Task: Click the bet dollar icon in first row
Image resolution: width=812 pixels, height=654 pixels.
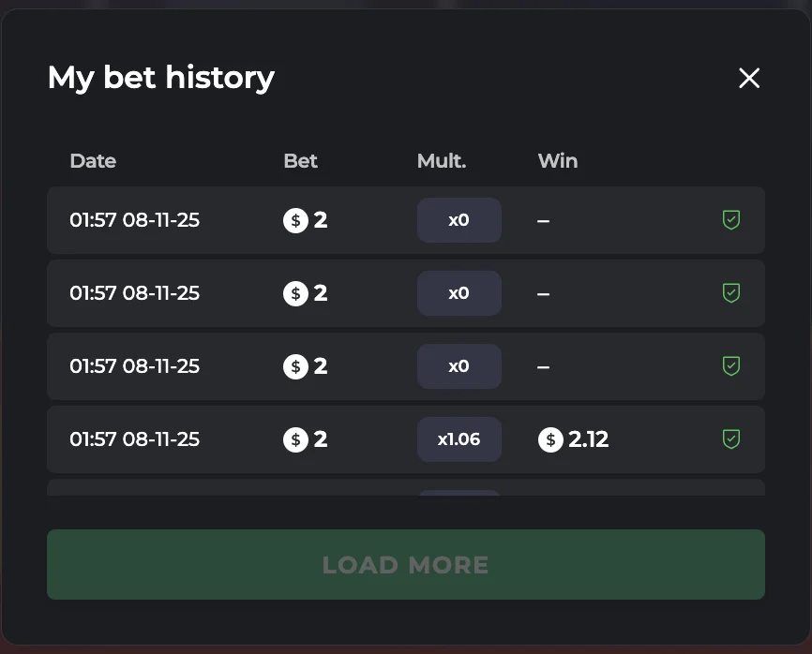Action: (295, 221)
